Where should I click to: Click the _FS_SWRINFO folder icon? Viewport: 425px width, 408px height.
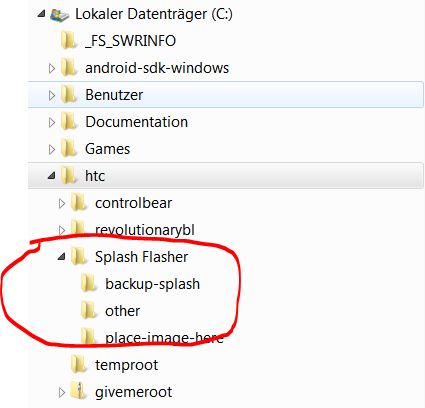[69, 41]
